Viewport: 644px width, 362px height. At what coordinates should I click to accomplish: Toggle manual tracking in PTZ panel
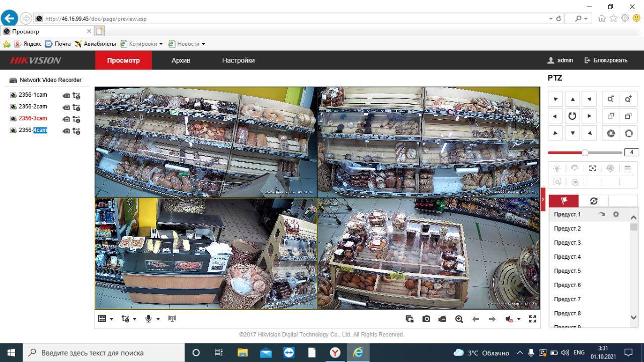tap(557, 182)
